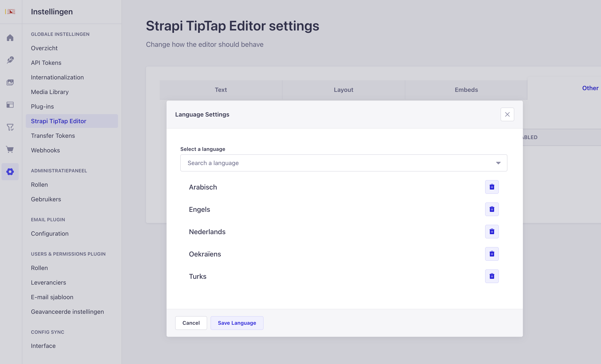
Task: Delete the Arabisch language entry
Action: 492,187
